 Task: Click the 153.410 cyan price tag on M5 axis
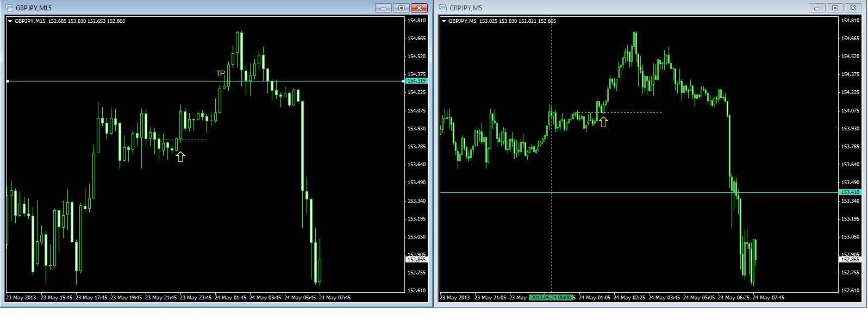coord(851,192)
